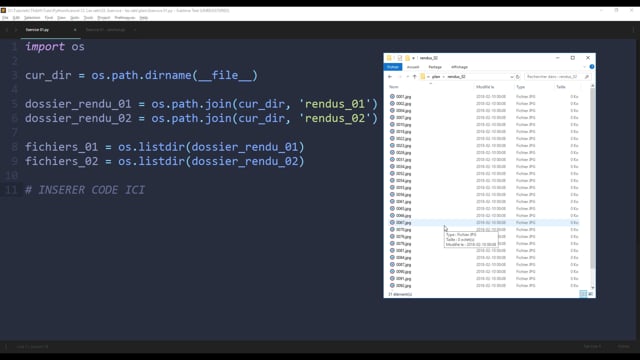
Task: Expand the Explorer ribbon with the chevron
Action: tap(584, 67)
